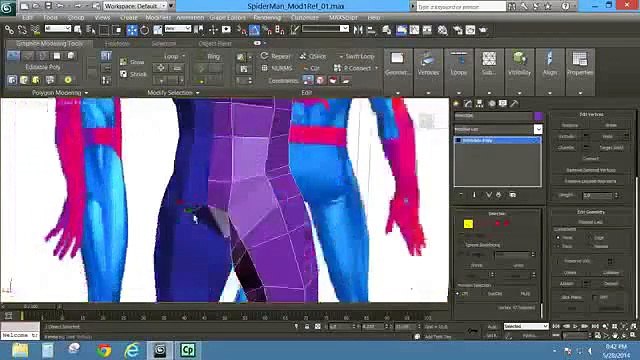The width and height of the screenshot is (640, 360).
Task: Select the Edge constraint radio button
Action: click(590, 238)
